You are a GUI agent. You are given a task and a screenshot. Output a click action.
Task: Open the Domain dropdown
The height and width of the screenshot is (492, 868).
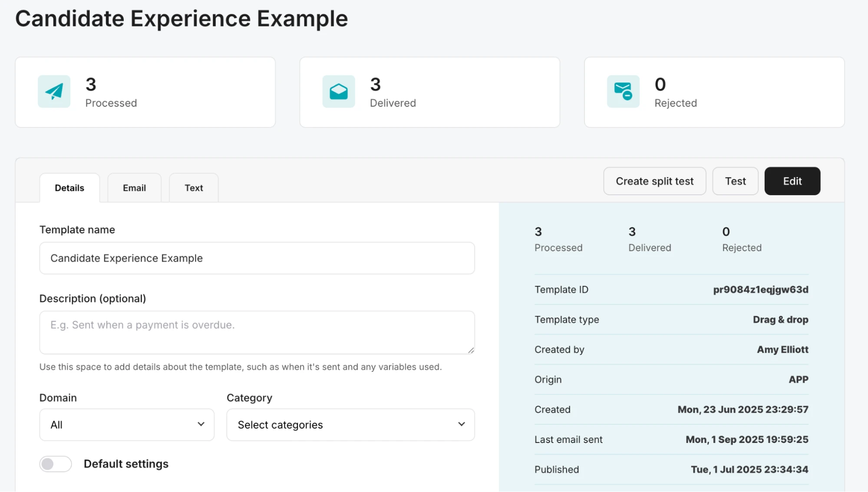pos(126,425)
